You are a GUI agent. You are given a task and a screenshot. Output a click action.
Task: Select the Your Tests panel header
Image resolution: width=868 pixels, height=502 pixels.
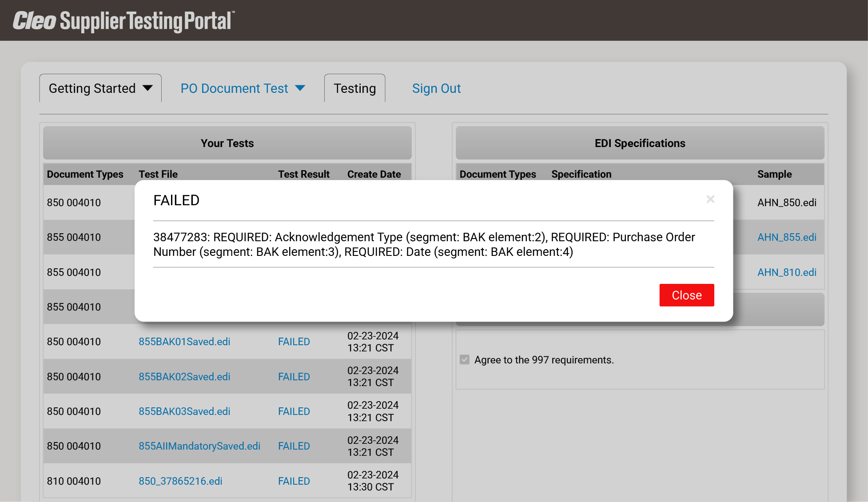click(x=227, y=143)
